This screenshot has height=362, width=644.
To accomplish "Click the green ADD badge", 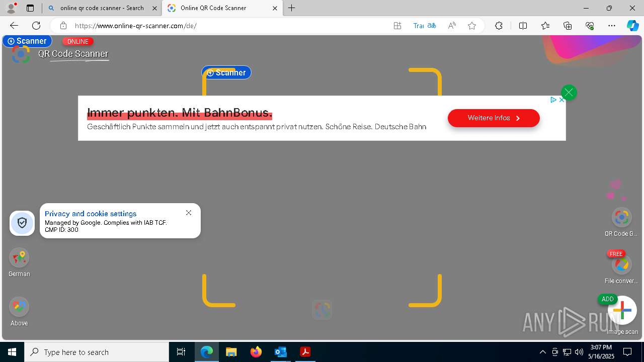I will (x=608, y=299).
